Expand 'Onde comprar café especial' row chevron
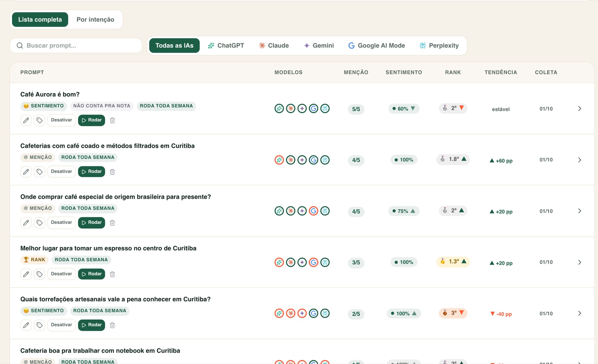Viewport: 598px width, 364px height. 580,211
